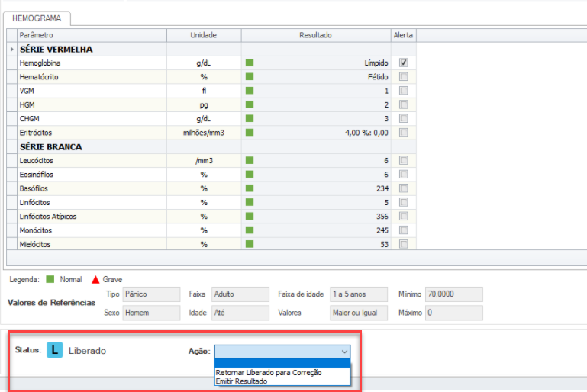587x392 pixels.
Task: Check the Eosinófilos alert checkbox
Action: tap(403, 175)
